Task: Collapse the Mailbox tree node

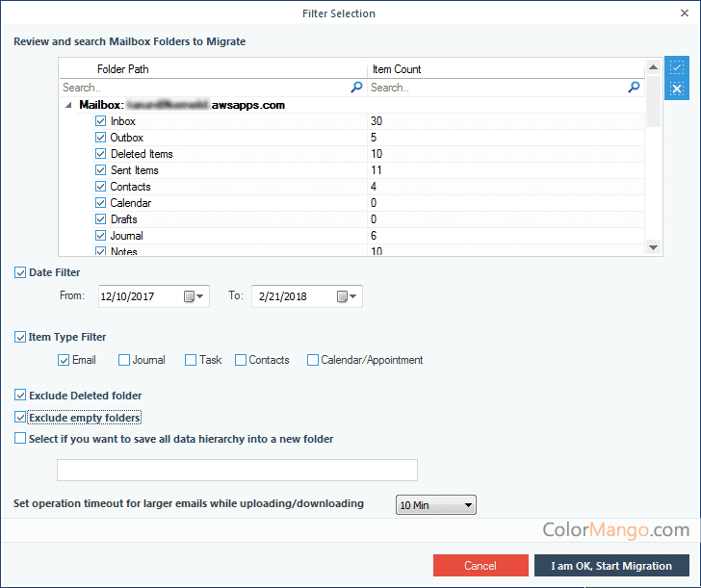Action: pos(68,106)
